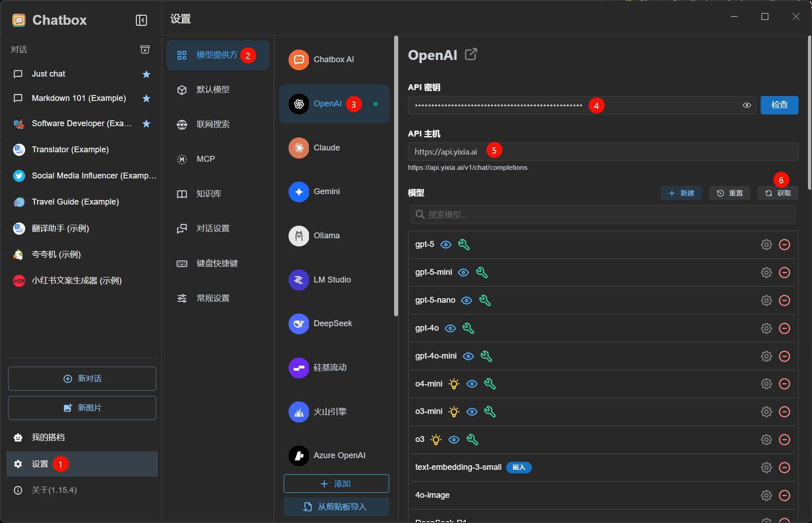Open the 常规设置 settings tab
812x523 pixels.
click(218, 298)
